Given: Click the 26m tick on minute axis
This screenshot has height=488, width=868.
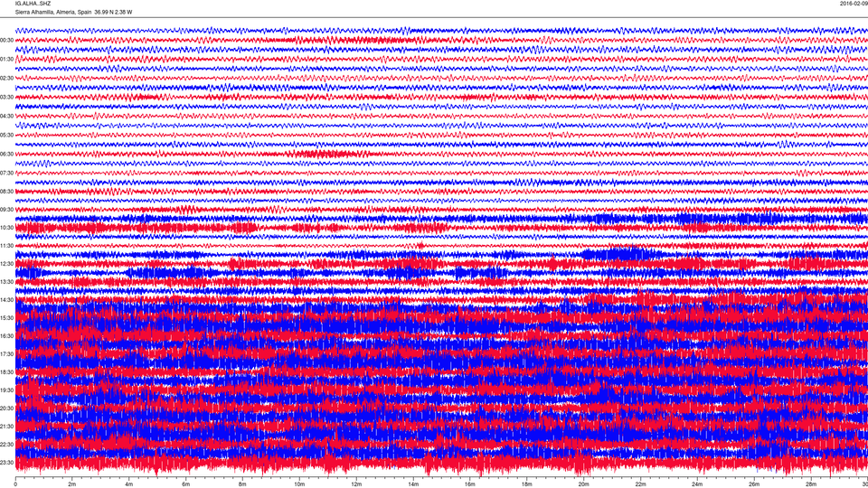Looking at the screenshot, I should tap(754, 484).
